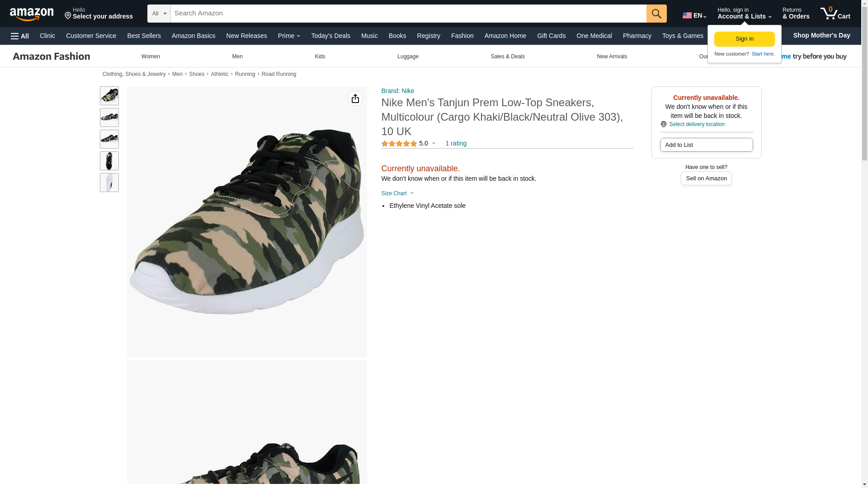Open the Brand: Nike link
The image size is (868, 488).
click(397, 91)
